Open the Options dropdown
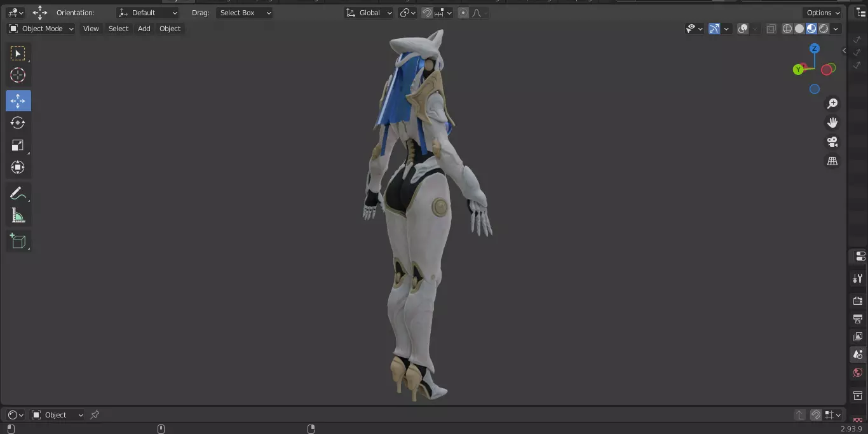This screenshot has width=868, height=434. tap(823, 13)
